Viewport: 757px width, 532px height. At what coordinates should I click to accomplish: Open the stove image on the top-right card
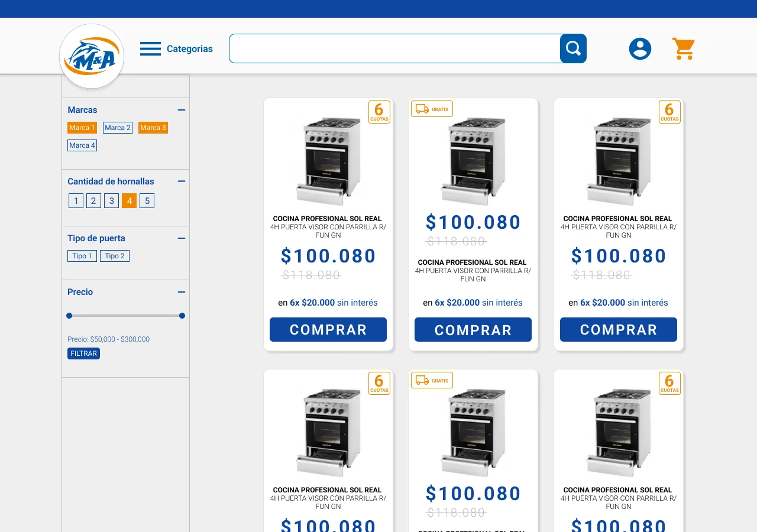pyautogui.click(x=619, y=161)
